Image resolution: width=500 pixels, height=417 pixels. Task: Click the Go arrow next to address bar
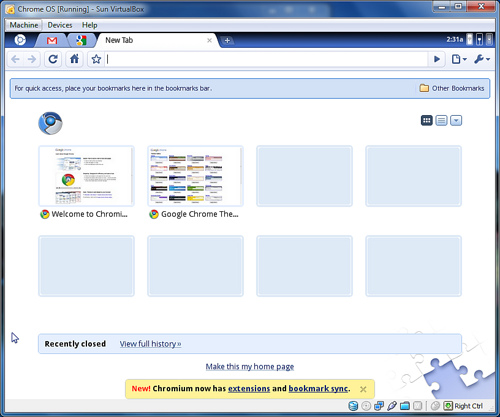(x=437, y=59)
